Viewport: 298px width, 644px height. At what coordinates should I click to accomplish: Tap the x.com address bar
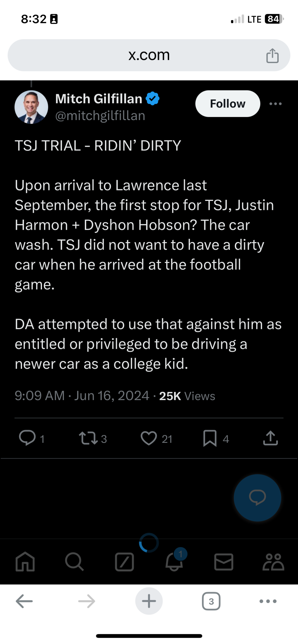click(149, 55)
